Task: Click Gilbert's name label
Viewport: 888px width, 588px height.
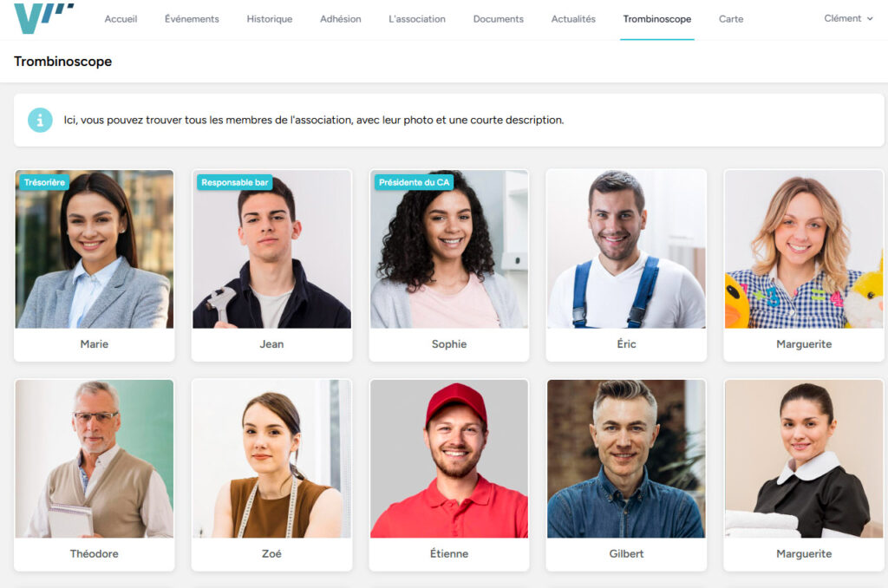Action: 626,553
